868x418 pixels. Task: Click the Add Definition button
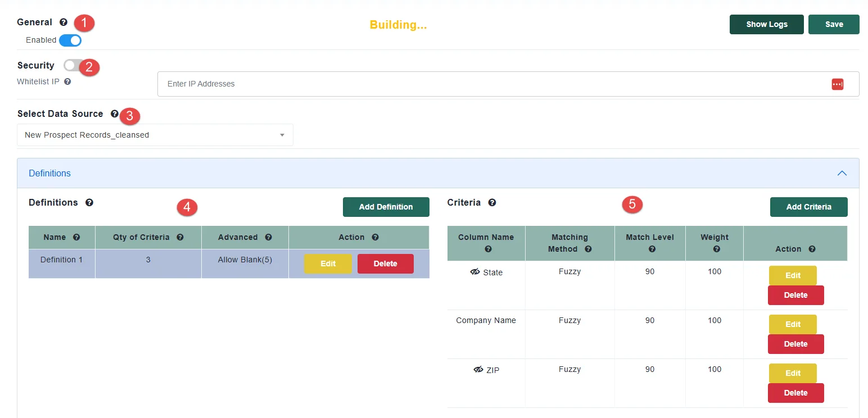click(x=386, y=207)
